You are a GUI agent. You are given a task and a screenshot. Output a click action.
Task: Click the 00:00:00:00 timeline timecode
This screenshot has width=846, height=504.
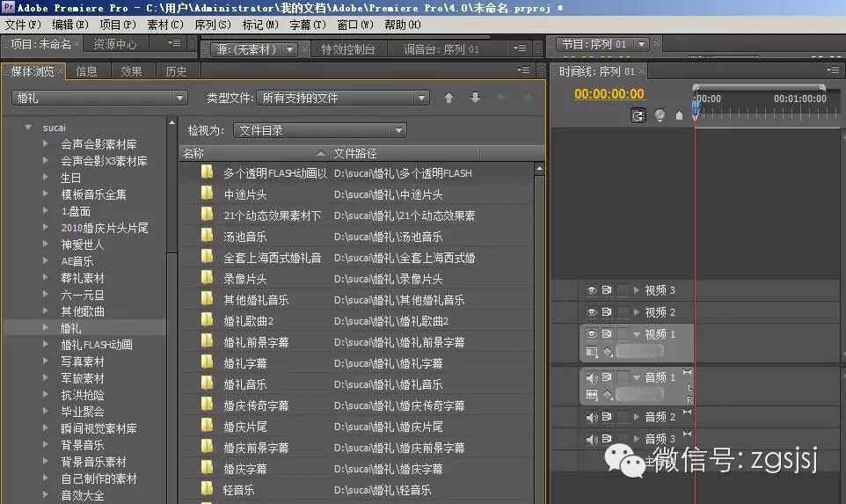coord(609,94)
